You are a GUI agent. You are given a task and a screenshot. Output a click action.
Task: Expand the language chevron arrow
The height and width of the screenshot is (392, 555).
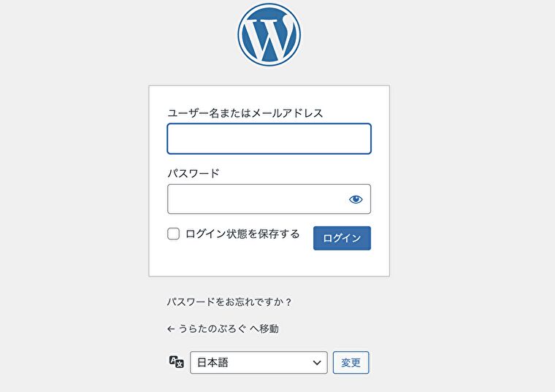(x=317, y=363)
